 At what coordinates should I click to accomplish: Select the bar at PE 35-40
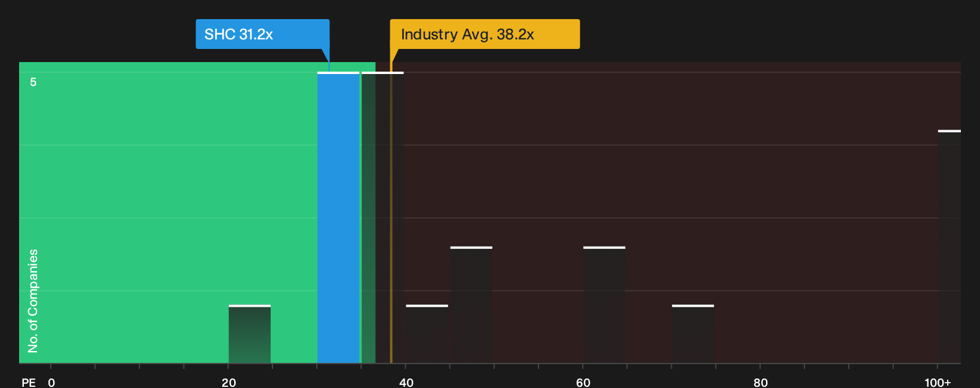pos(382,218)
